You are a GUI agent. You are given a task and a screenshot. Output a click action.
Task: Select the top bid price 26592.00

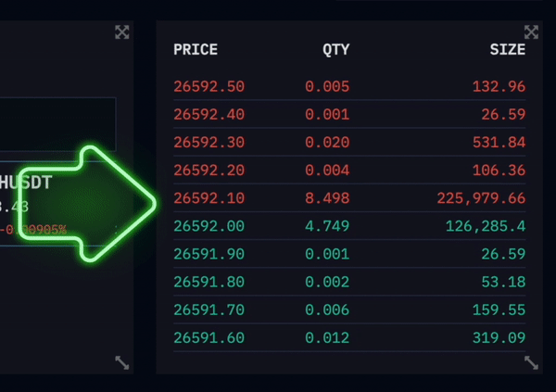tap(208, 226)
